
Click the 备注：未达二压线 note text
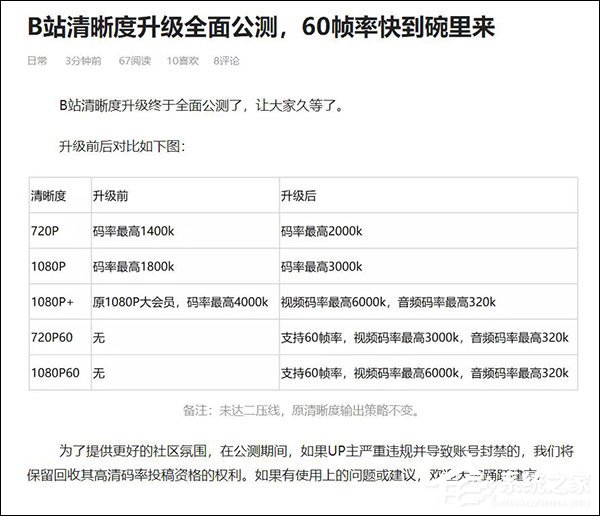302,410
